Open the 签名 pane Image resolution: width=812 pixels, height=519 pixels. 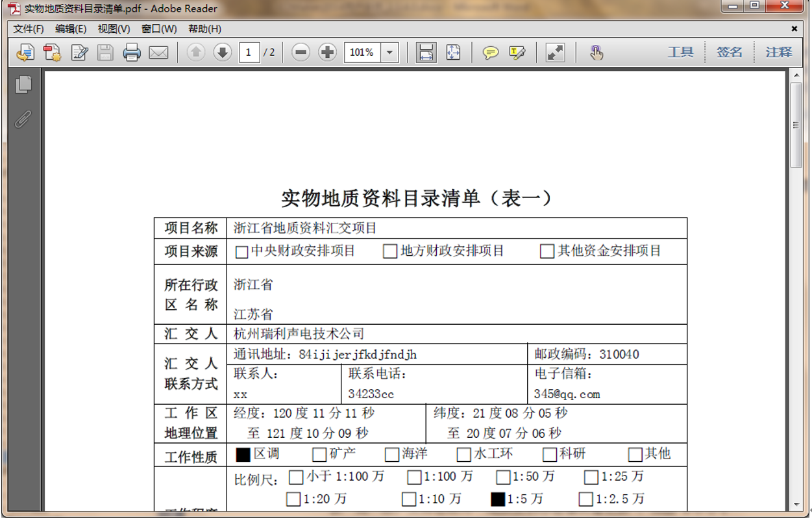(730, 53)
